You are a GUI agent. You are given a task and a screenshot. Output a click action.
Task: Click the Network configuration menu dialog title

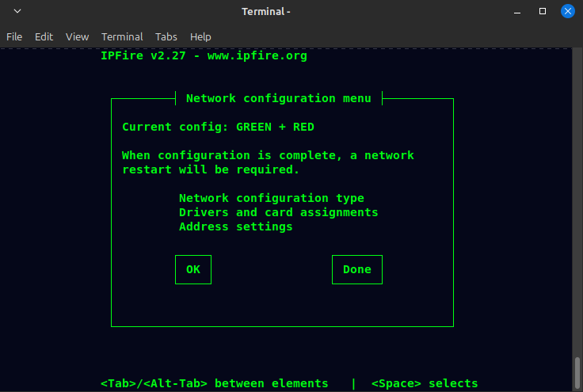(278, 98)
